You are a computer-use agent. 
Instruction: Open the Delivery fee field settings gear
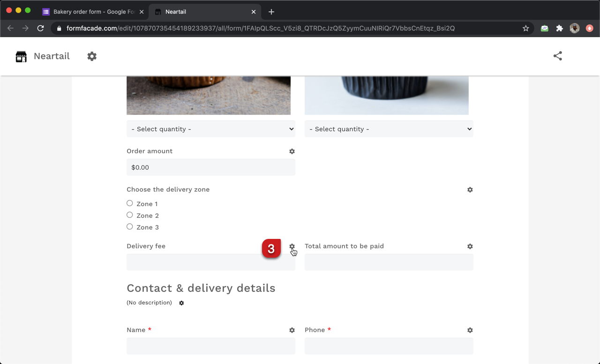292,246
